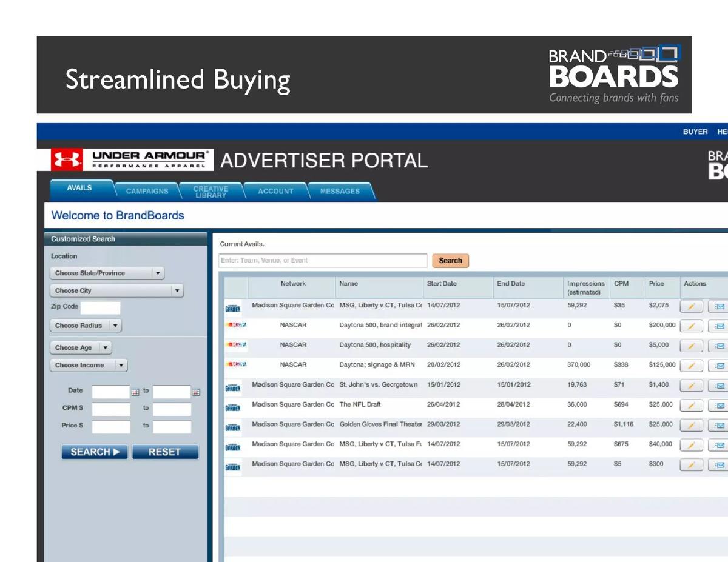Edit the Daytona 500 brand integration row
The width and height of the screenshot is (728, 562).
692,327
